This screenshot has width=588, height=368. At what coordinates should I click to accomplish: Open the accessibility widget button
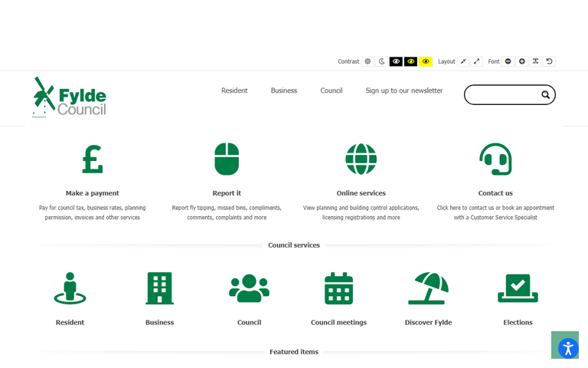pyautogui.click(x=567, y=347)
